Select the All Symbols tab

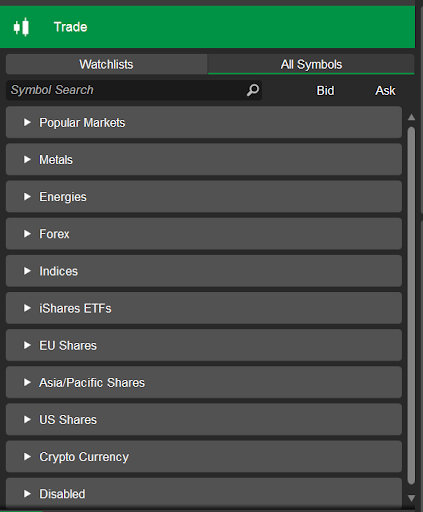click(x=311, y=64)
